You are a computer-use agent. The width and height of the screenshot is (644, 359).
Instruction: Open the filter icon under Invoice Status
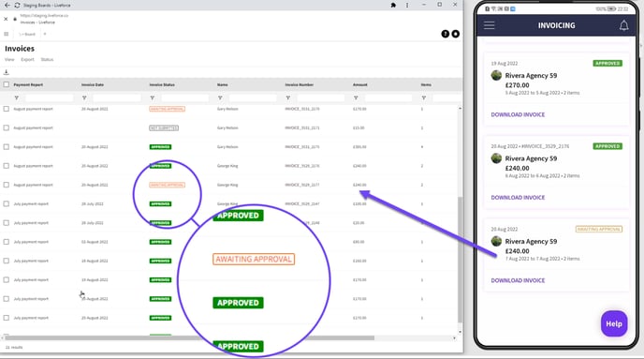[153, 97]
